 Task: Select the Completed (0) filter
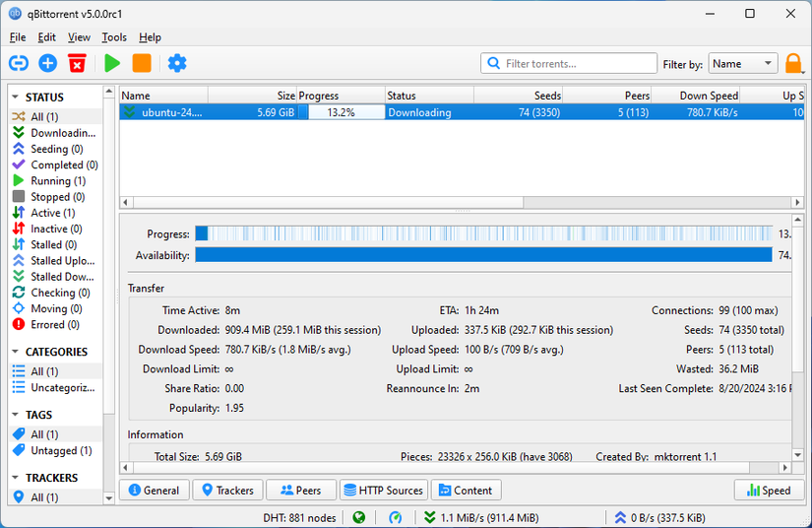click(x=55, y=165)
